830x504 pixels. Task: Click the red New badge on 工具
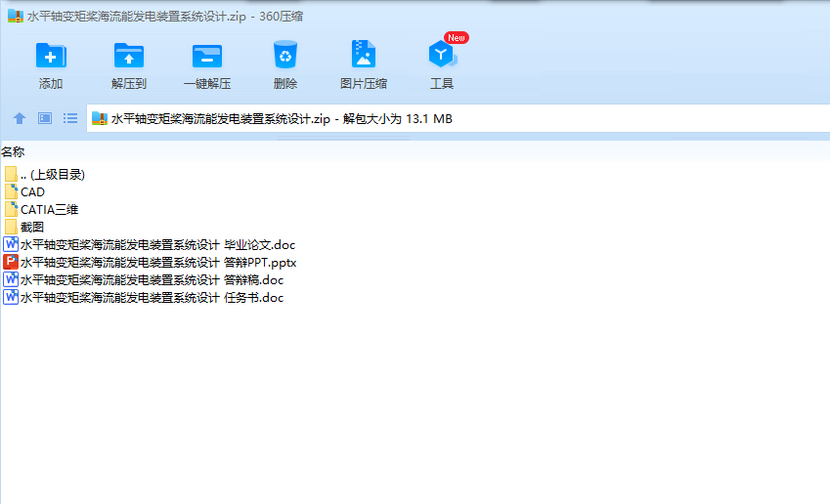tap(457, 37)
